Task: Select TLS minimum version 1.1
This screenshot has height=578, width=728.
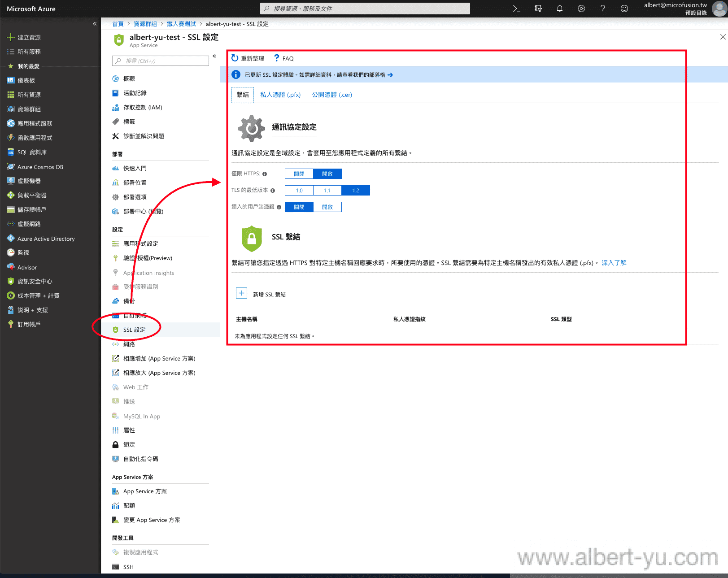Action: (x=327, y=191)
